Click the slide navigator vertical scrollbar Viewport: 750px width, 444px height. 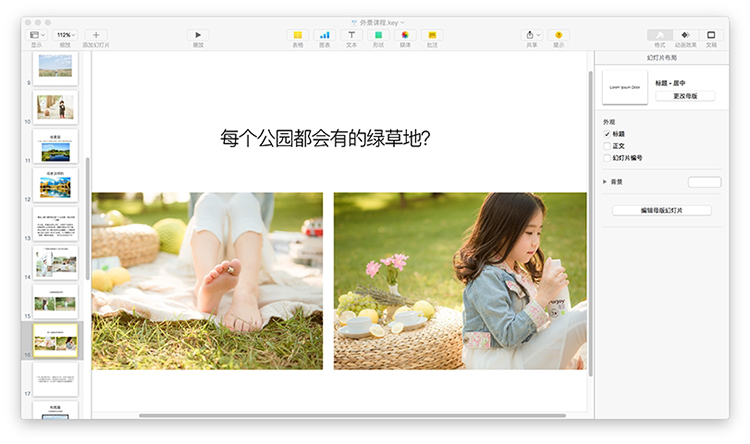88,219
